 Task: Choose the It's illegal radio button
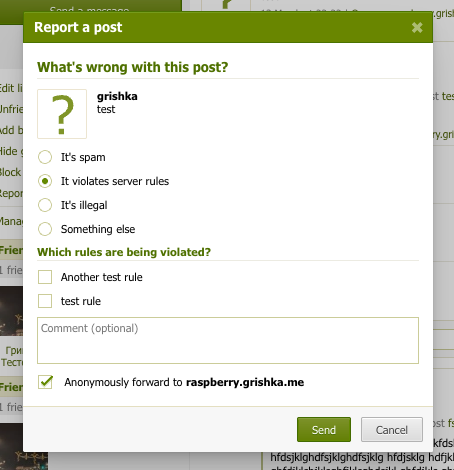point(45,205)
